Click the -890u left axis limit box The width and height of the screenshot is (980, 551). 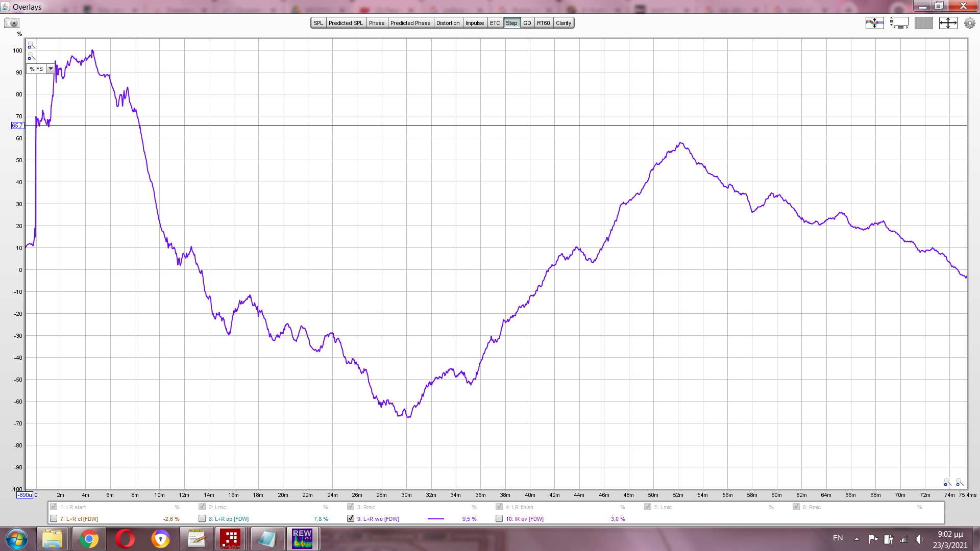(24, 495)
